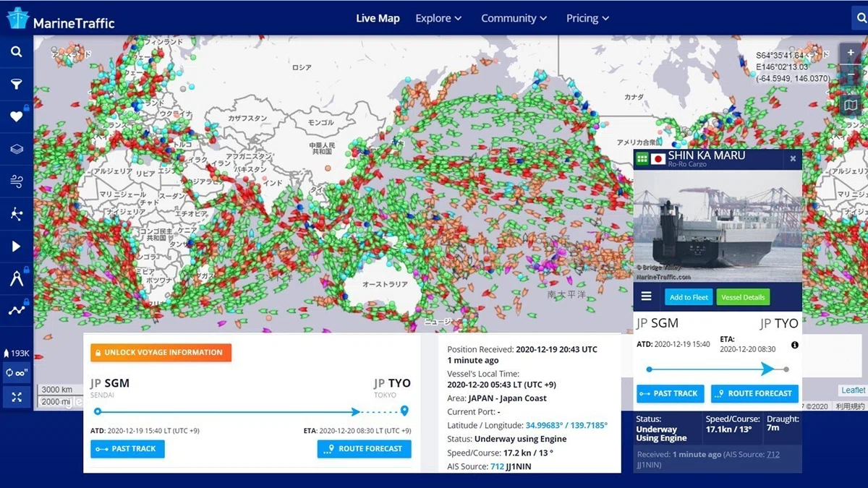Expand the Explore menu
868x488 pixels.
tap(438, 18)
